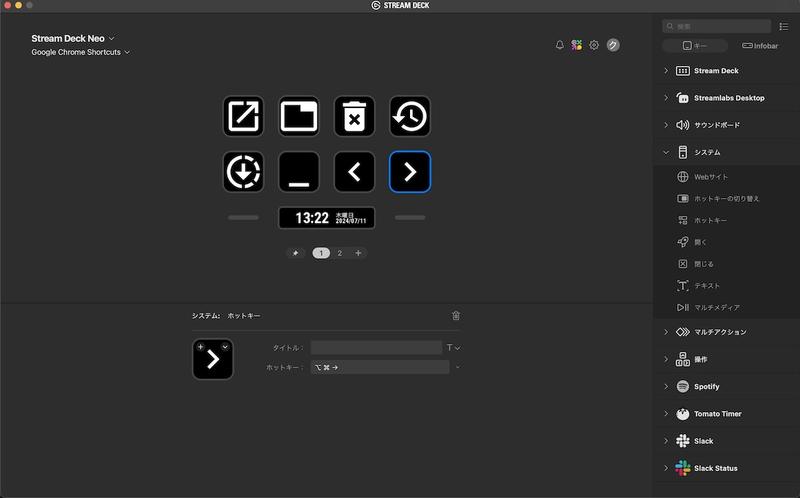Open the colorful Marketplace icon
Screen dimensions: 800x498
577,45
